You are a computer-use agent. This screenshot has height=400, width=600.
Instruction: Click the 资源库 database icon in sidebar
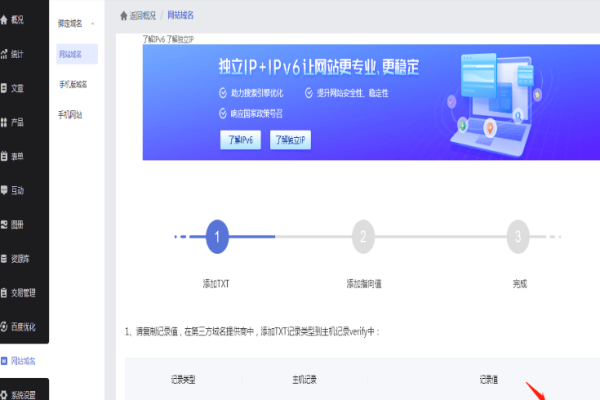(4, 259)
